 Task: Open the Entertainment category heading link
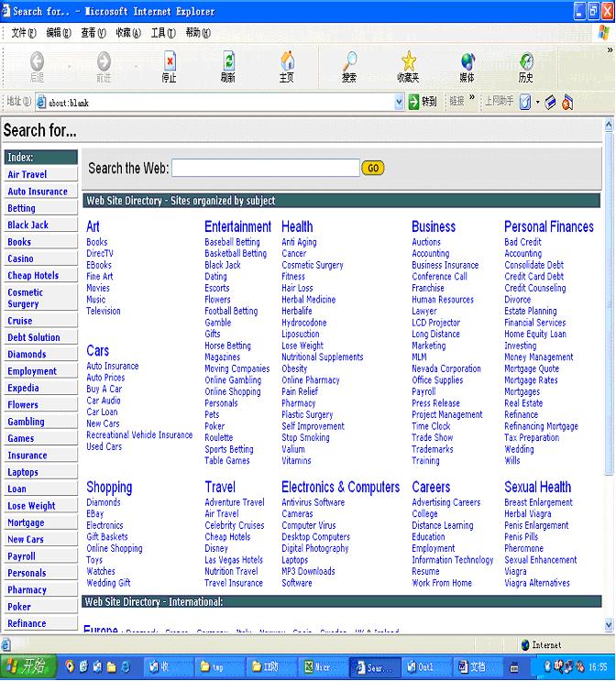[237, 226]
